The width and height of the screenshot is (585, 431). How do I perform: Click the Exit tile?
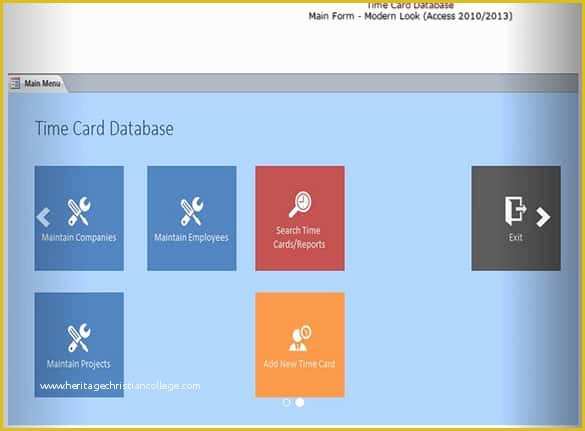(516, 218)
